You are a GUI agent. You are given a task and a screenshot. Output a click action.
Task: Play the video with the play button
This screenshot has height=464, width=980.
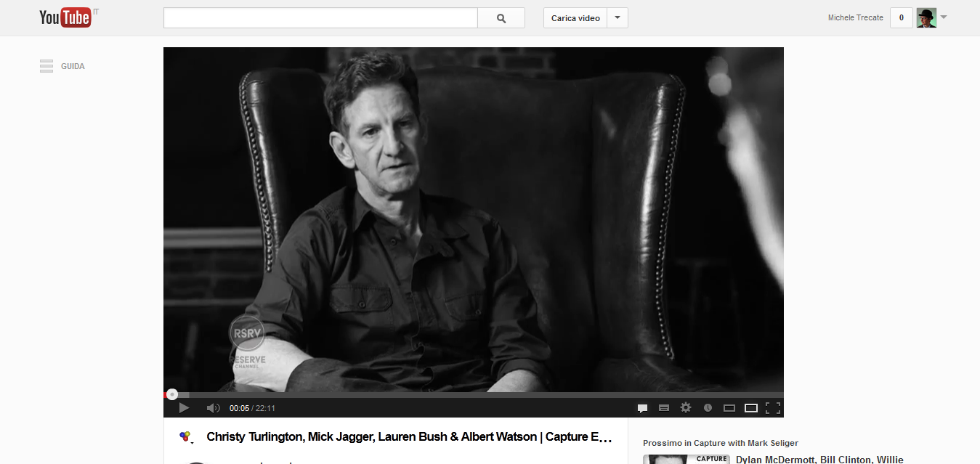(184, 408)
